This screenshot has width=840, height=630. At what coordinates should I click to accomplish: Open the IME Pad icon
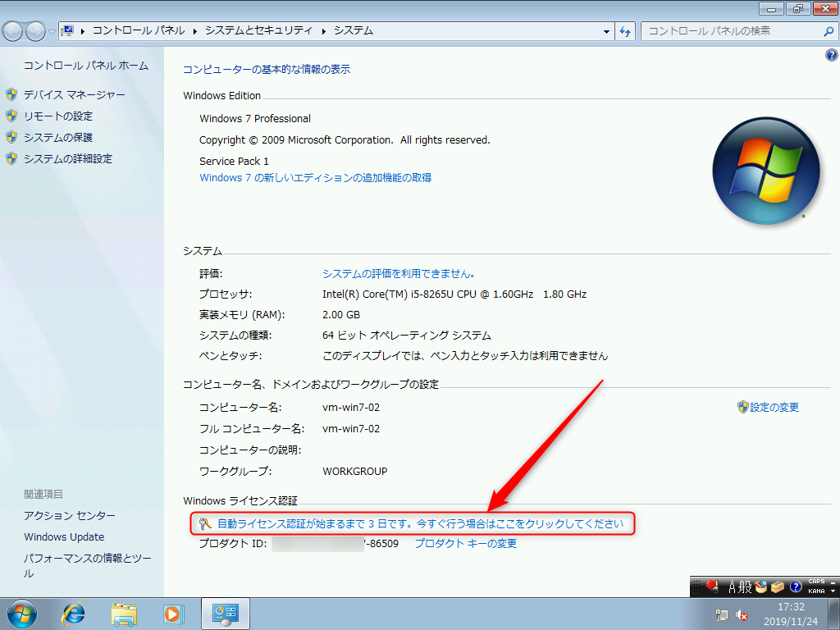[760, 587]
